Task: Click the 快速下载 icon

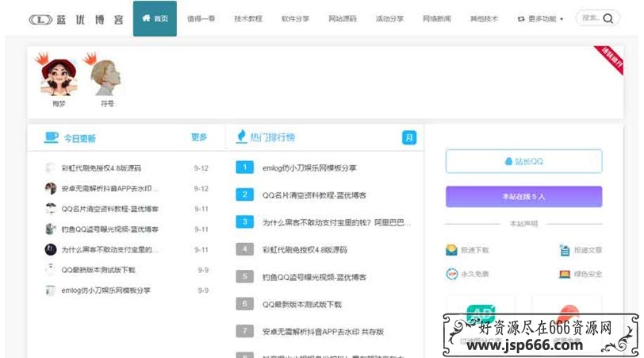Action: pyautogui.click(x=452, y=250)
